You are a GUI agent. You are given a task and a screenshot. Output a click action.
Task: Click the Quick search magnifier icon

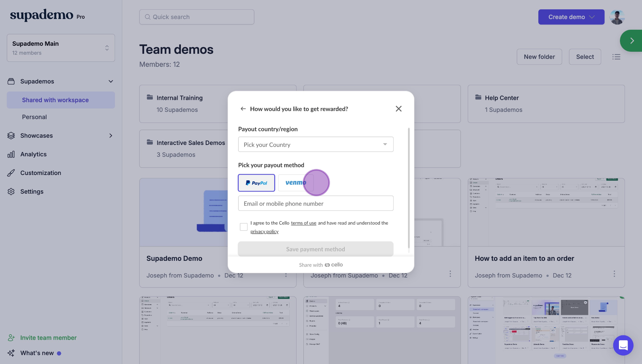point(147,17)
